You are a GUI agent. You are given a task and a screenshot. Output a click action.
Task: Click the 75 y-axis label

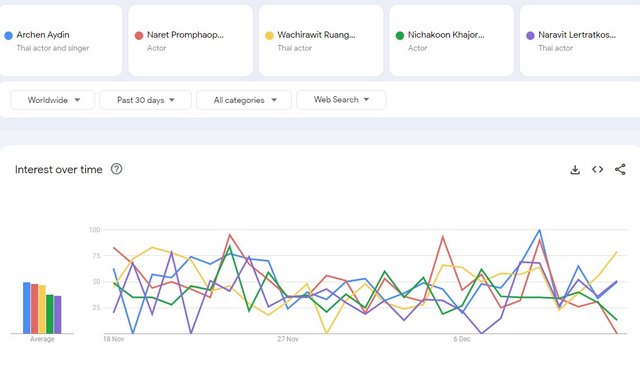point(96,256)
